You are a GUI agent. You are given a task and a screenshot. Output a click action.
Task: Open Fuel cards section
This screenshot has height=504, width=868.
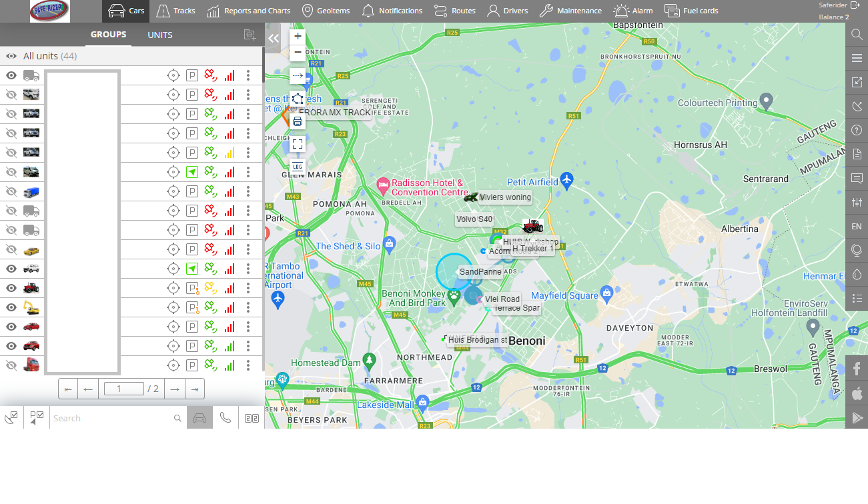tap(691, 11)
